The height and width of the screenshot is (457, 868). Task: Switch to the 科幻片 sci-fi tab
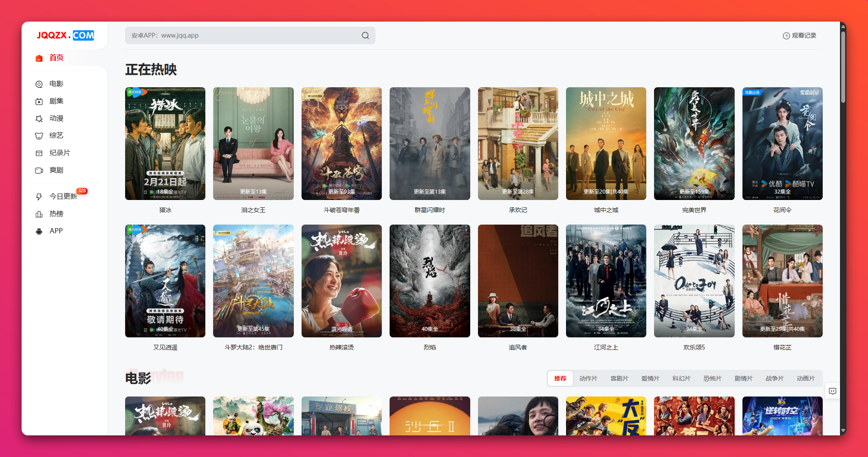(681, 378)
